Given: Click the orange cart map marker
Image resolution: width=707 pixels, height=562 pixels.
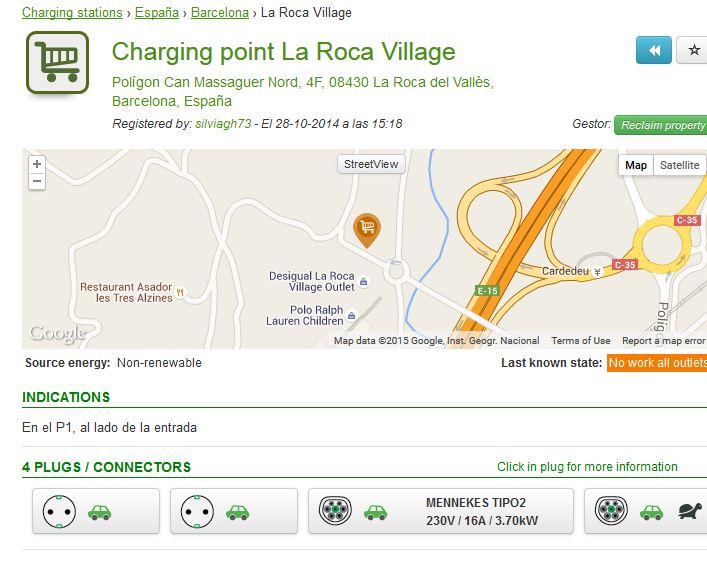Looking at the screenshot, I should (x=367, y=230).
